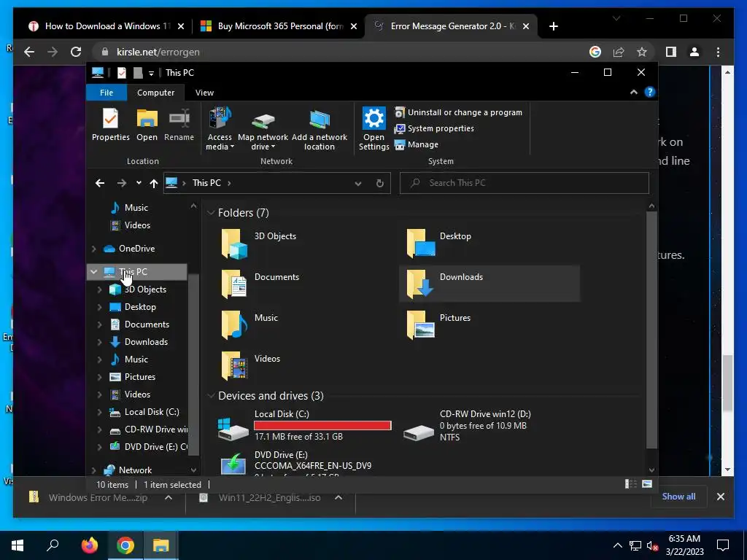Switch to Buy Microsoft 365 Personal tab

[x=279, y=26]
